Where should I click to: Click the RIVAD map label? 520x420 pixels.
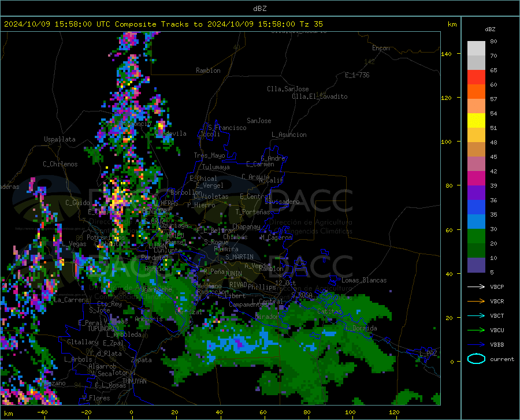pos(238,285)
